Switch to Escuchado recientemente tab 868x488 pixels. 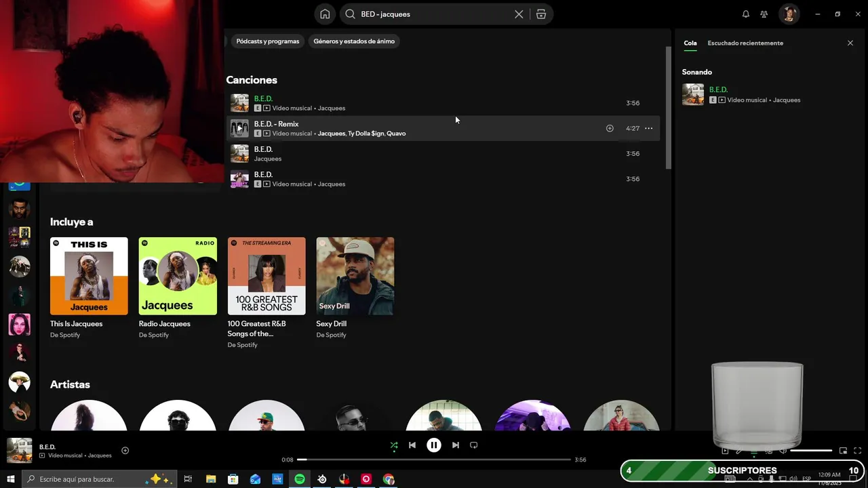click(745, 43)
